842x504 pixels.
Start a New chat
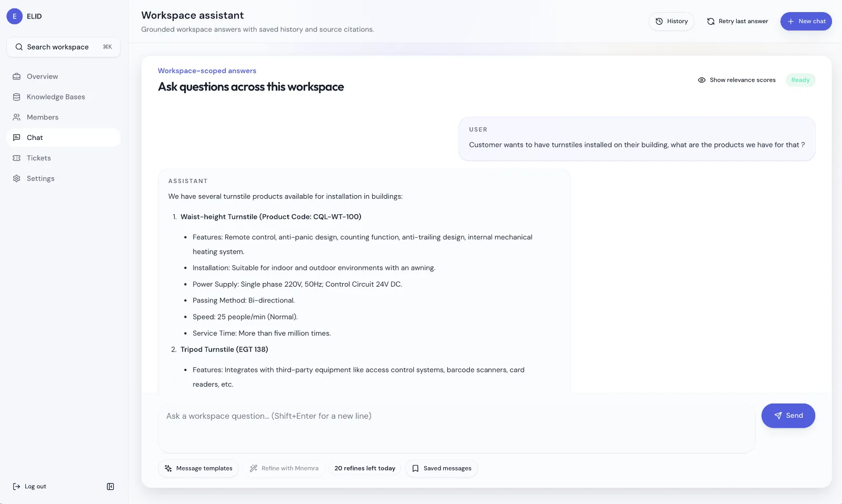[806, 21]
